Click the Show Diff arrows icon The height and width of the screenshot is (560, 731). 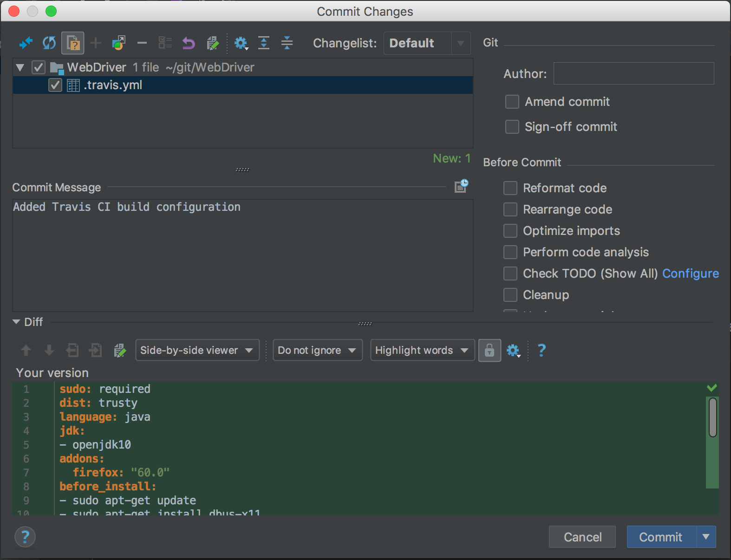point(26,43)
